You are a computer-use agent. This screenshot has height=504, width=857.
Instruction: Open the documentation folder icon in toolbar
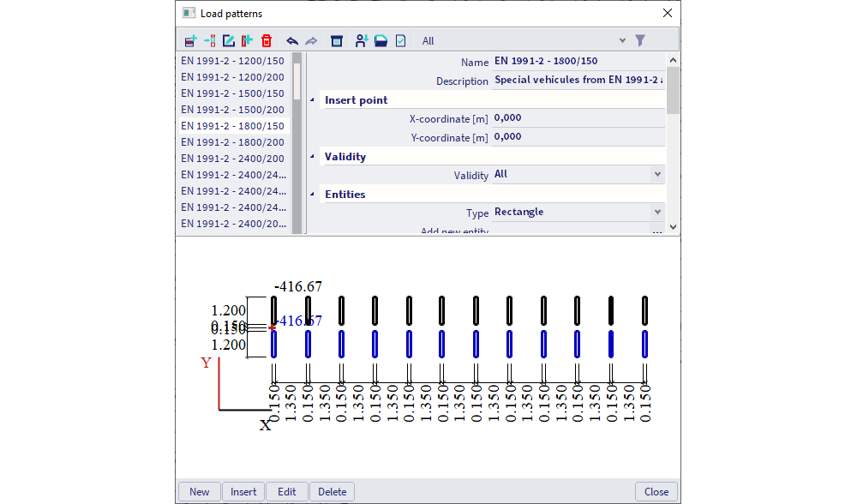381,40
